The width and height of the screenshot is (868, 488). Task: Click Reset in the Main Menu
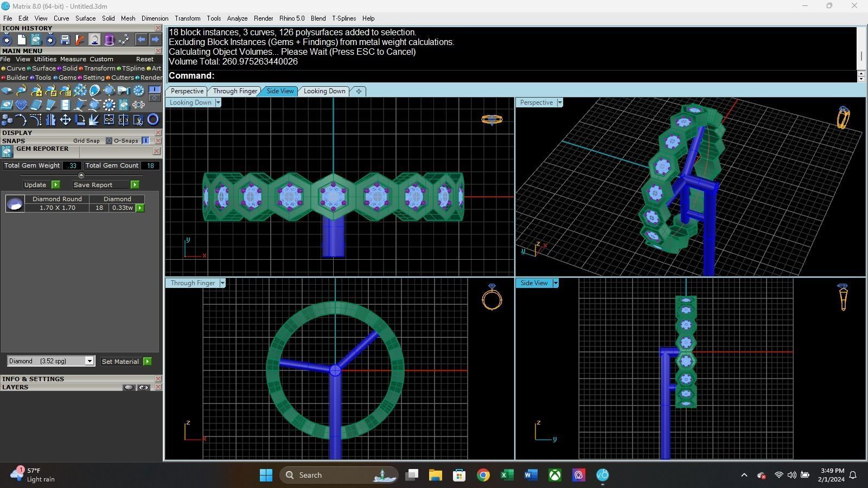click(145, 59)
